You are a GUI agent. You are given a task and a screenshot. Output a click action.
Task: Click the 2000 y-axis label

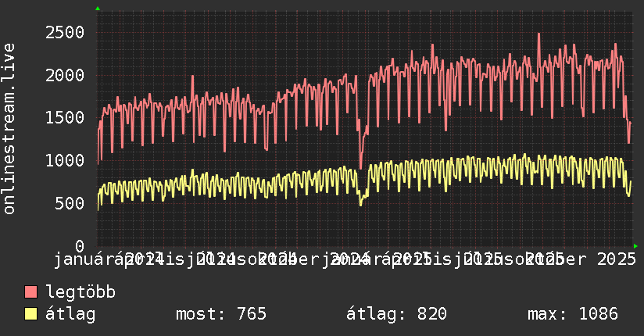pos(64,75)
